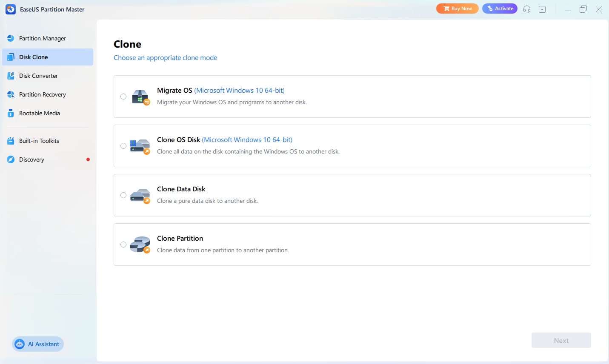The height and width of the screenshot is (364, 609).
Task: Click the Clone Data Disk drive icon
Action: click(140, 196)
